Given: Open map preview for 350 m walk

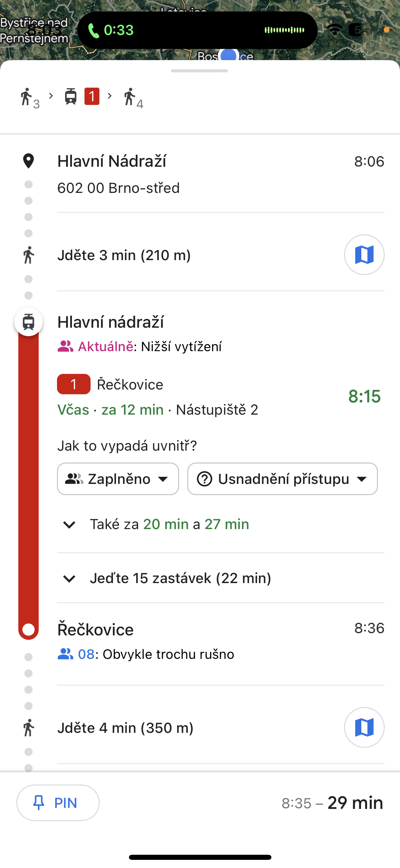Looking at the screenshot, I should pyautogui.click(x=364, y=727).
